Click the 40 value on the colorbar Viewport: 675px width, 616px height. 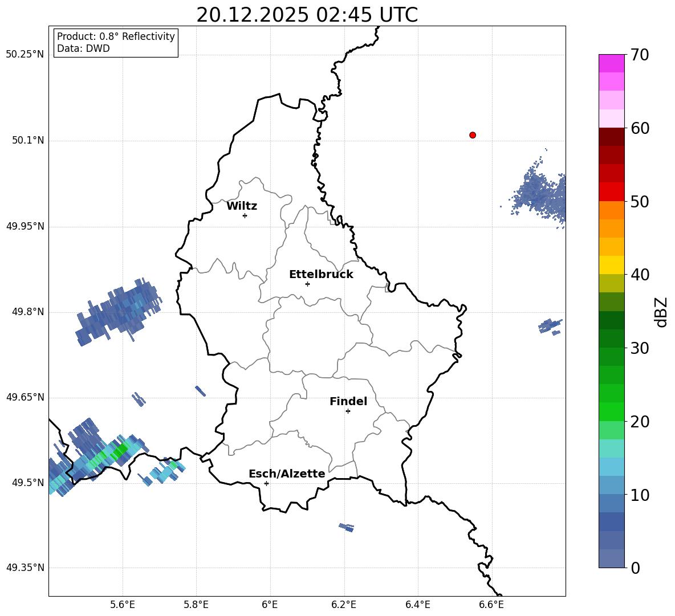pyautogui.click(x=640, y=275)
